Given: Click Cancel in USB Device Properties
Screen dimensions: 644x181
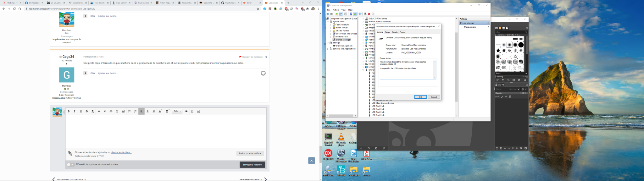Looking at the screenshot, I should tap(434, 97).
